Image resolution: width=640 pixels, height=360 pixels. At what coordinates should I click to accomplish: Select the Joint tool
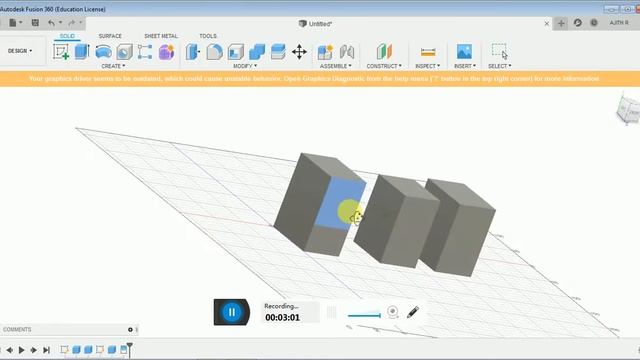[347, 52]
